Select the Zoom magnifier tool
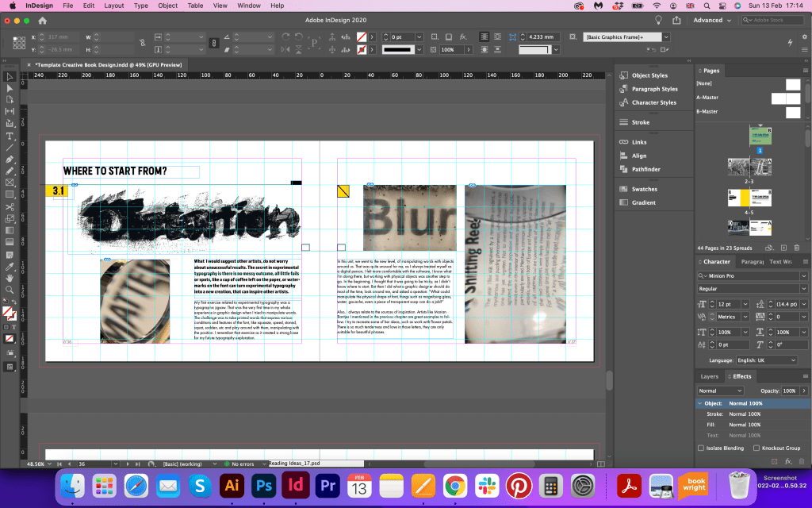The height and width of the screenshot is (508, 812). pyautogui.click(x=10, y=289)
